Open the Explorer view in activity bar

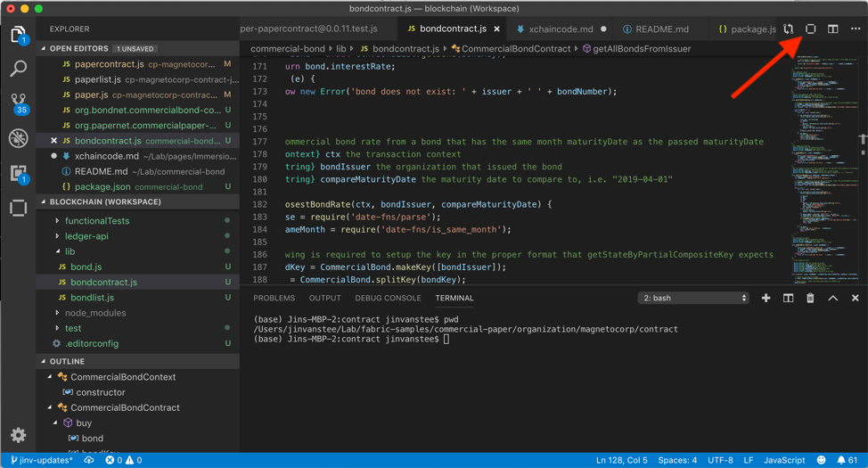(x=18, y=36)
